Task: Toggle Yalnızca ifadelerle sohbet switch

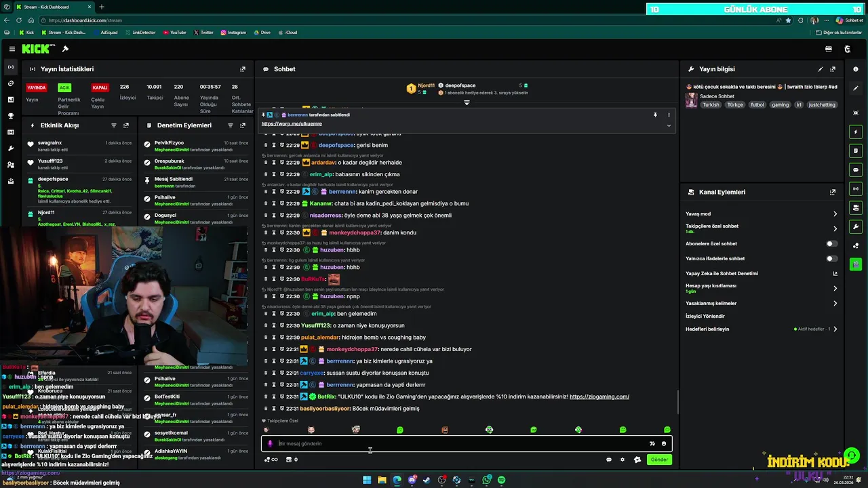Action: point(831,258)
